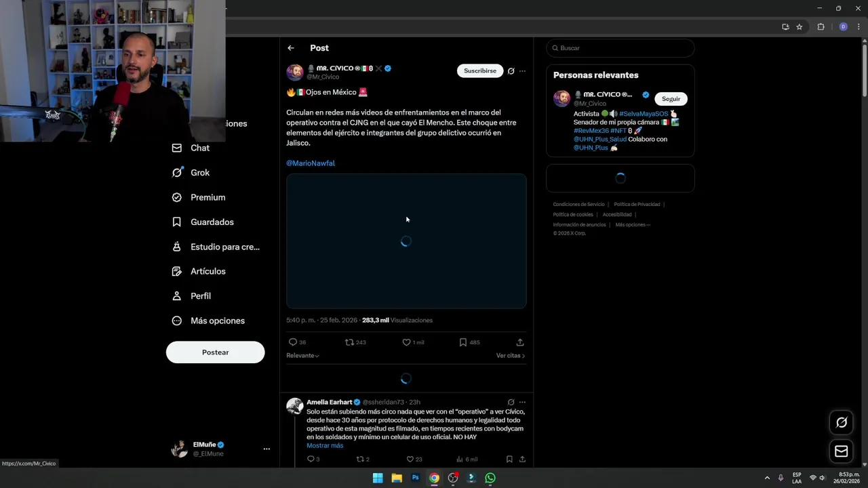Open @UHN_Plus_Salud mention link
This screenshot has width=868, height=488.
coord(600,139)
